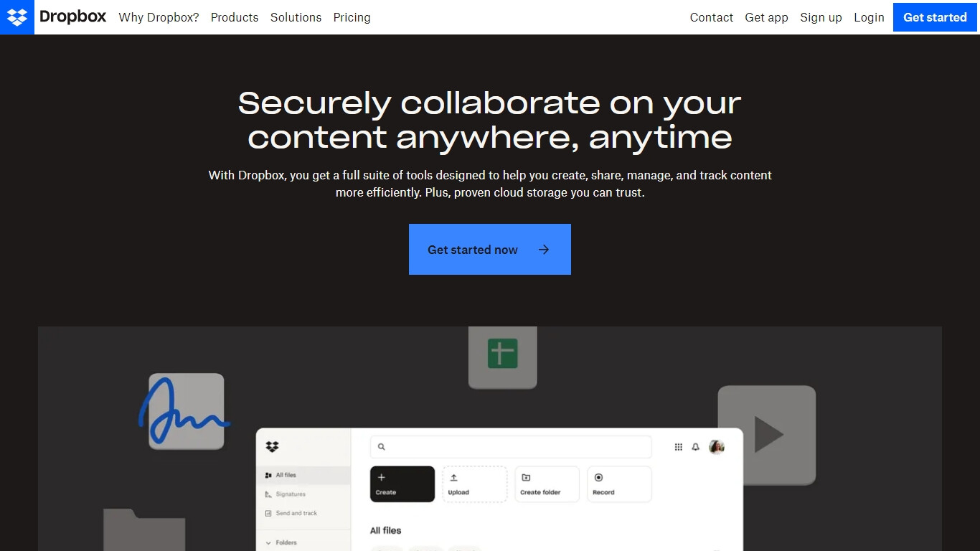Click the Get started now button

pyautogui.click(x=490, y=249)
